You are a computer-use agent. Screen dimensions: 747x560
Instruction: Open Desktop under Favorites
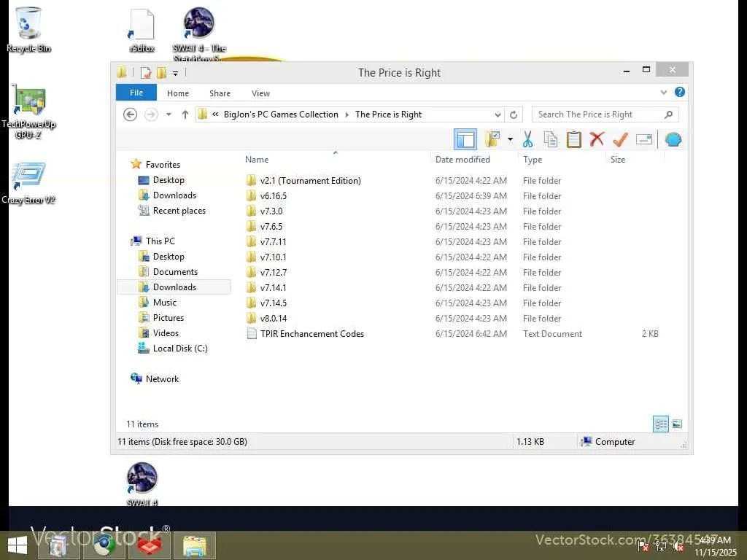pos(169,180)
